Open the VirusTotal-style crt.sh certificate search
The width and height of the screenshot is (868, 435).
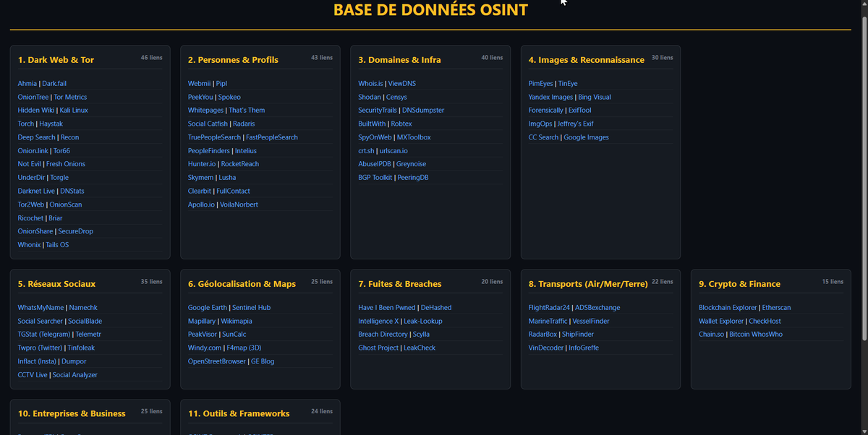[365, 150]
